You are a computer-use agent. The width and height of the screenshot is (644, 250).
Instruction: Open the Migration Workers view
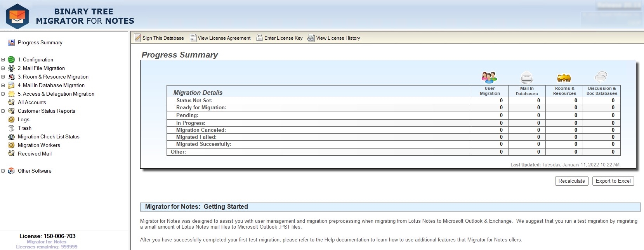39,145
